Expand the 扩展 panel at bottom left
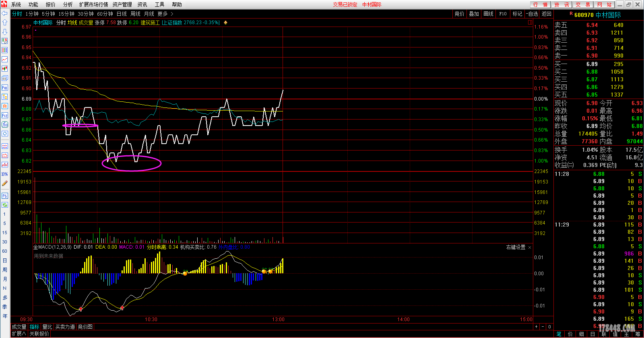Image resolution: width=644 pixels, height=338 pixels. tap(19, 334)
